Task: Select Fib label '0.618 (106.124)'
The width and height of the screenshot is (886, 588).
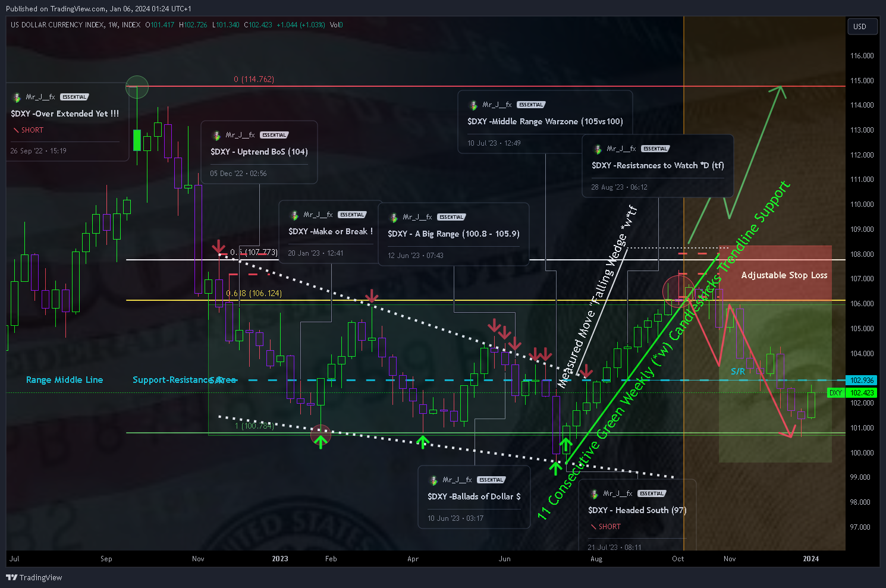Action: click(254, 293)
